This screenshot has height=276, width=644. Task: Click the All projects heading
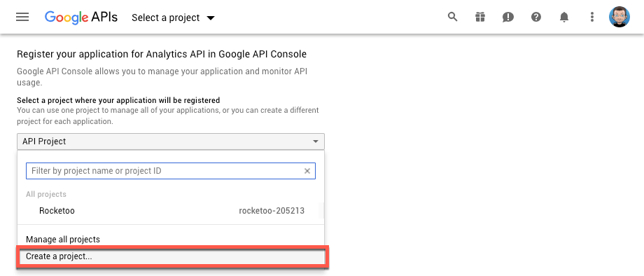pos(46,194)
